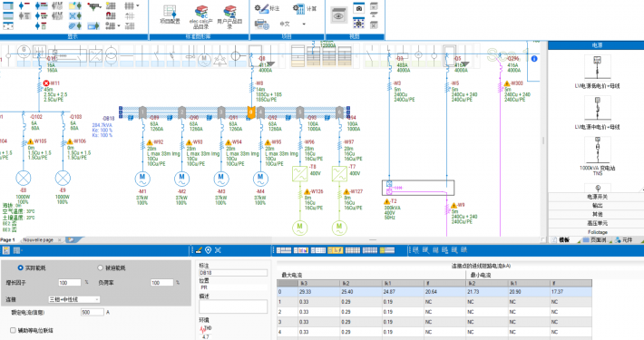Viewport: 644px width, 340px height.
Task: Open the elec calc product catalog
Action: click(x=200, y=17)
